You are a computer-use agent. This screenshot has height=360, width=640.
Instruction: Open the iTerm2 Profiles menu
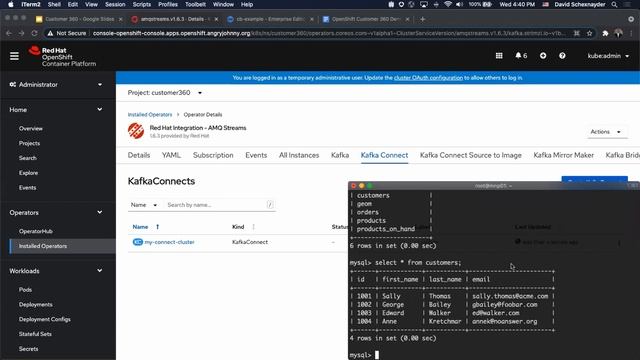tap(168, 4)
